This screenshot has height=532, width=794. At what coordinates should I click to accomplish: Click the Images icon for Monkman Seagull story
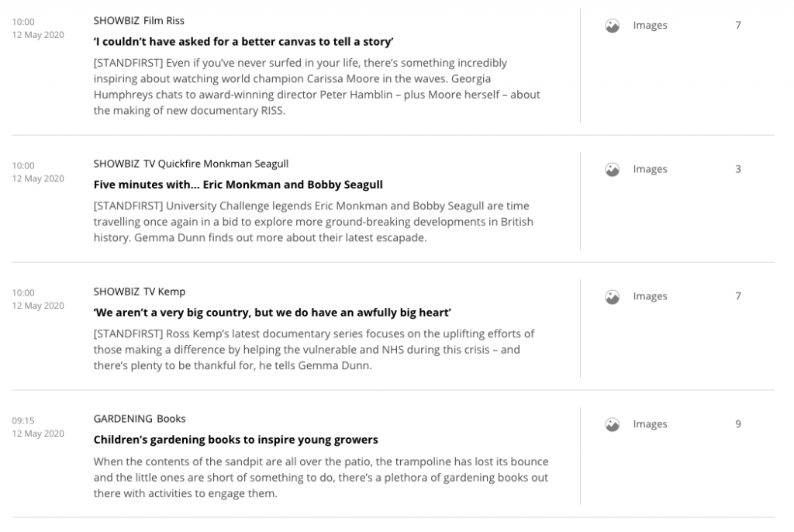coord(612,169)
